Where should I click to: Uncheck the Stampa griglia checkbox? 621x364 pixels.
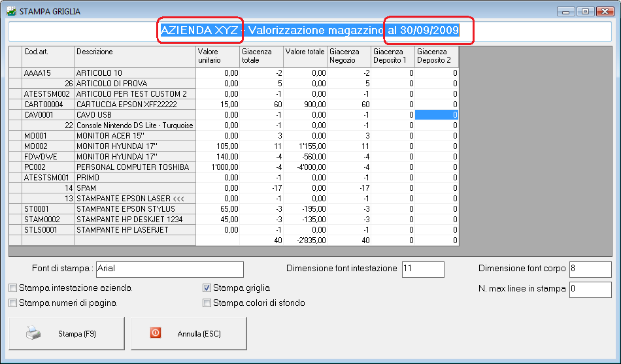[207, 288]
